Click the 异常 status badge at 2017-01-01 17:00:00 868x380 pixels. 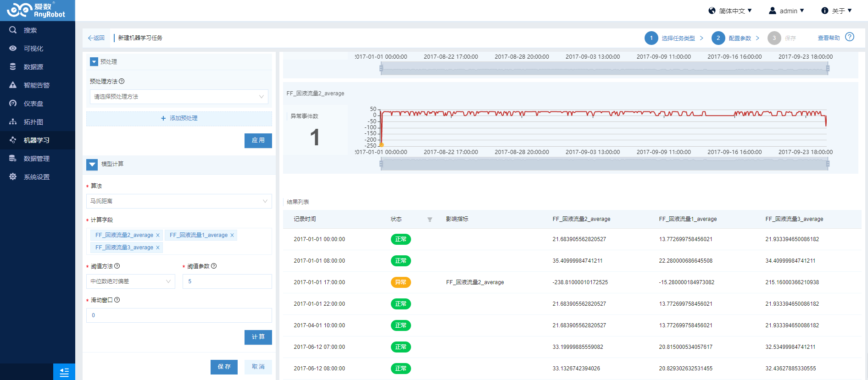tap(401, 282)
